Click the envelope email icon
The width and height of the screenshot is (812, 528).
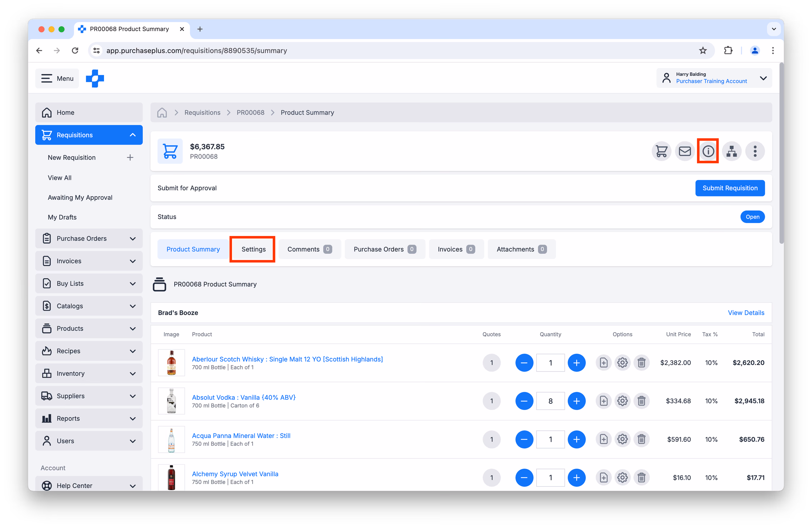pos(684,151)
